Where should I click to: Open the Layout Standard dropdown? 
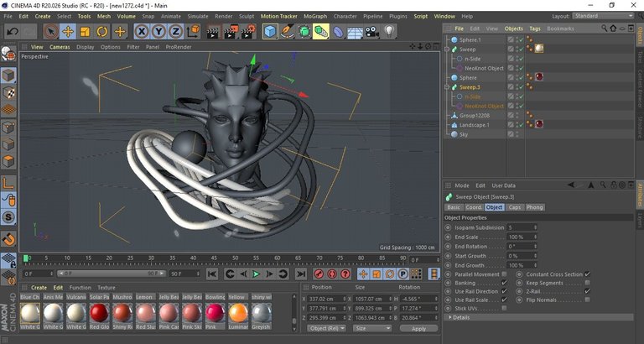click(603, 16)
